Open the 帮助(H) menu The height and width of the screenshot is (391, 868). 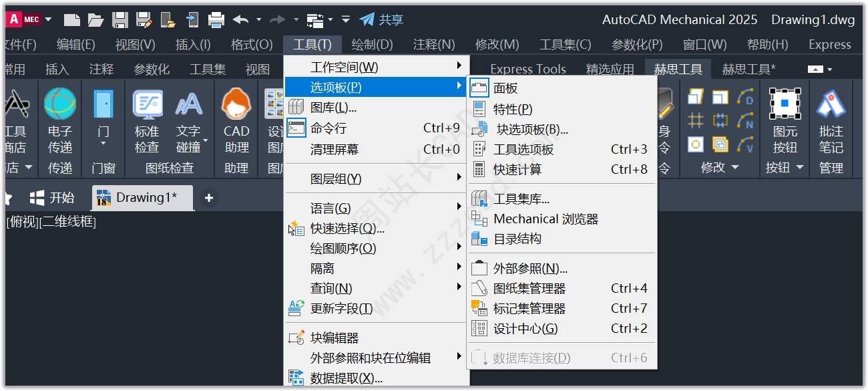pos(767,45)
